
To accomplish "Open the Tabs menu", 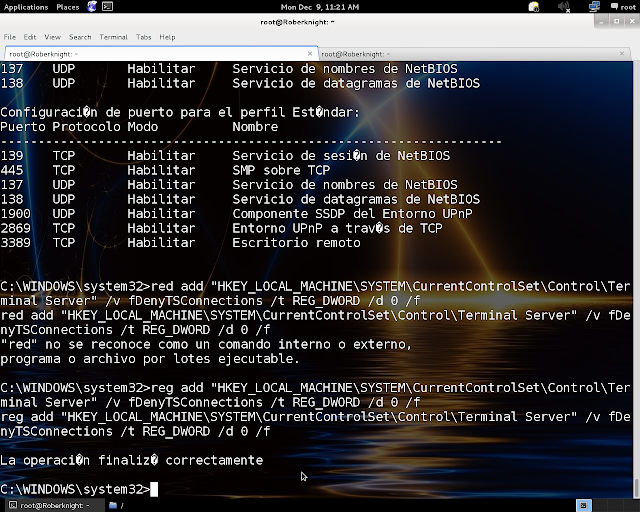I will [x=144, y=37].
